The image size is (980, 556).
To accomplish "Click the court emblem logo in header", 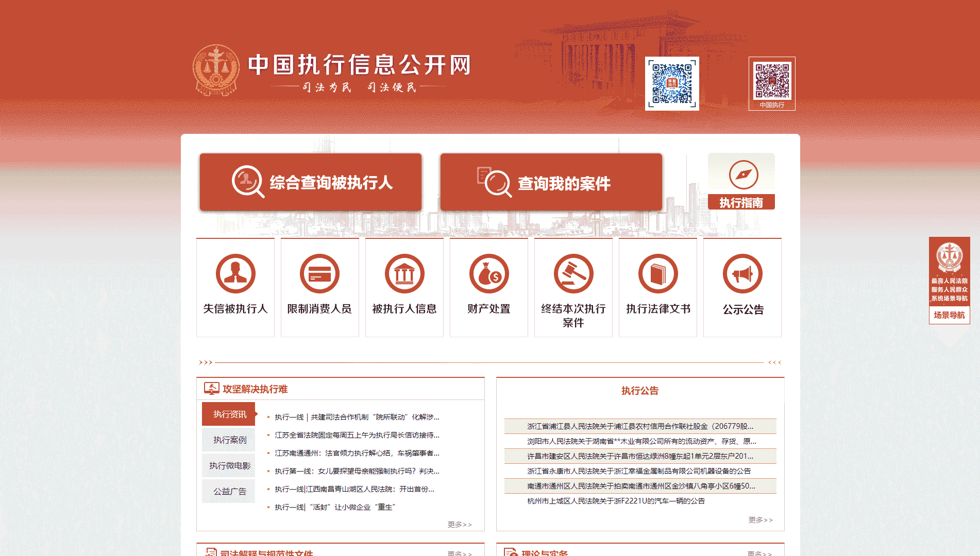I will [x=216, y=70].
